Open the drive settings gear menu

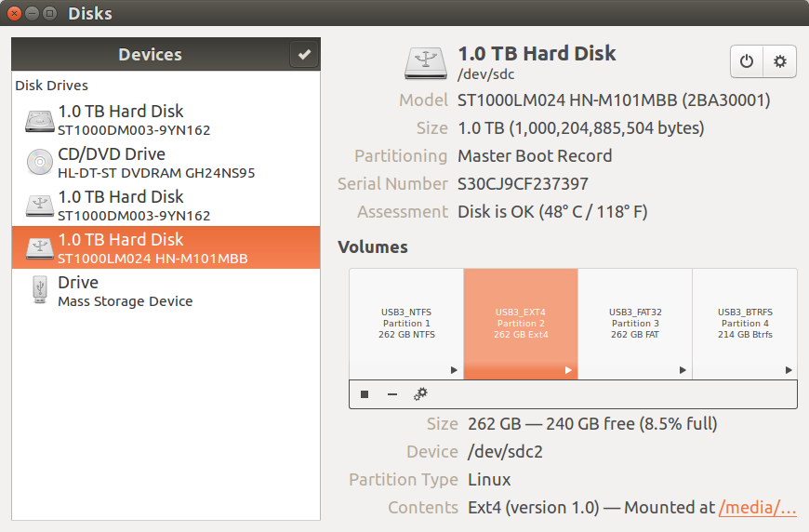click(779, 61)
